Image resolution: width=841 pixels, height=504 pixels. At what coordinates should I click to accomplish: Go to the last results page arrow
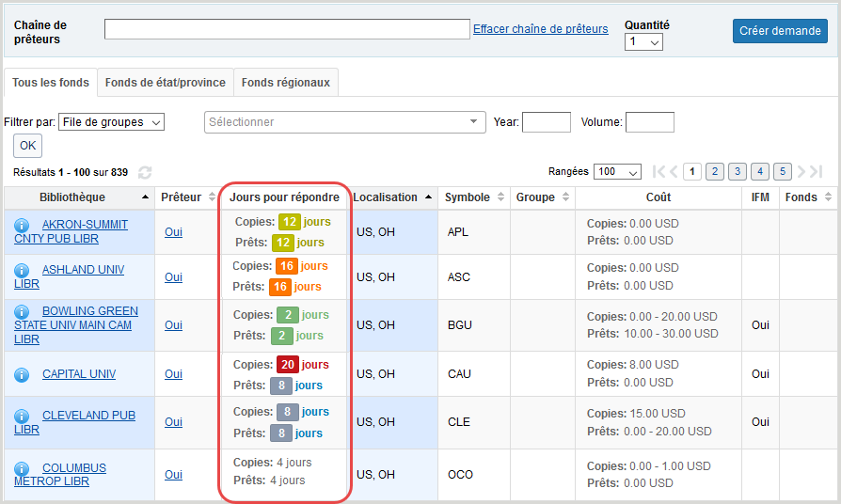[x=815, y=171]
